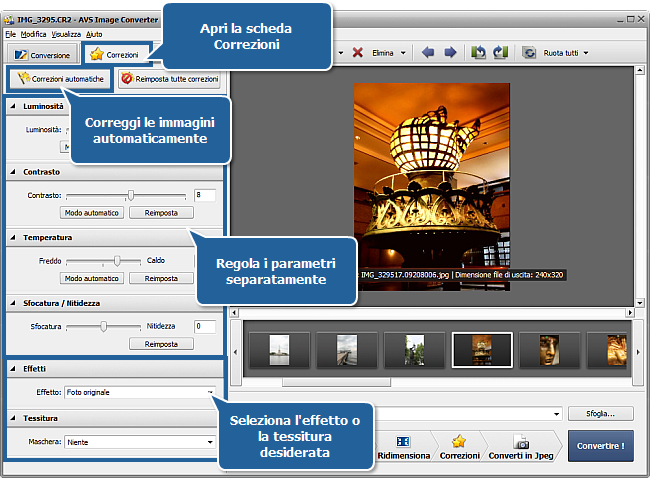The width and height of the screenshot is (650, 478).
Task: Click the red X Elimina icon
Action: click(358, 52)
